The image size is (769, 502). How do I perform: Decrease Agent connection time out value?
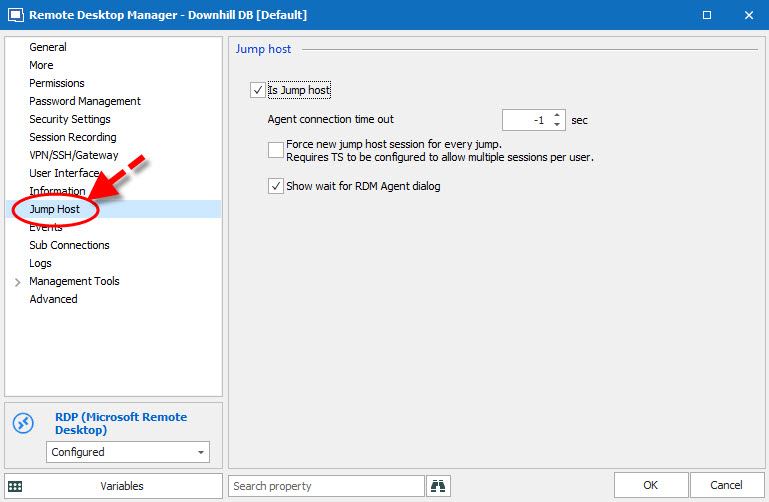click(x=557, y=125)
